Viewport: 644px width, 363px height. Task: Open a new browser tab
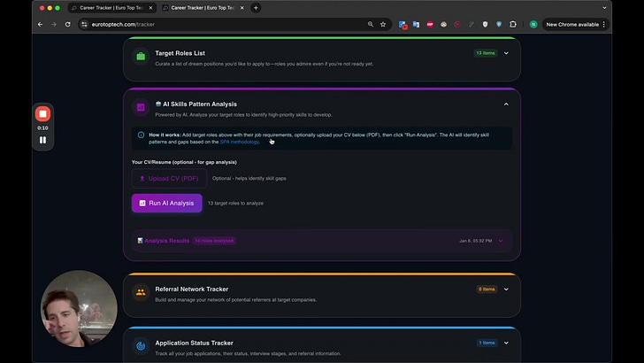coord(256,7)
